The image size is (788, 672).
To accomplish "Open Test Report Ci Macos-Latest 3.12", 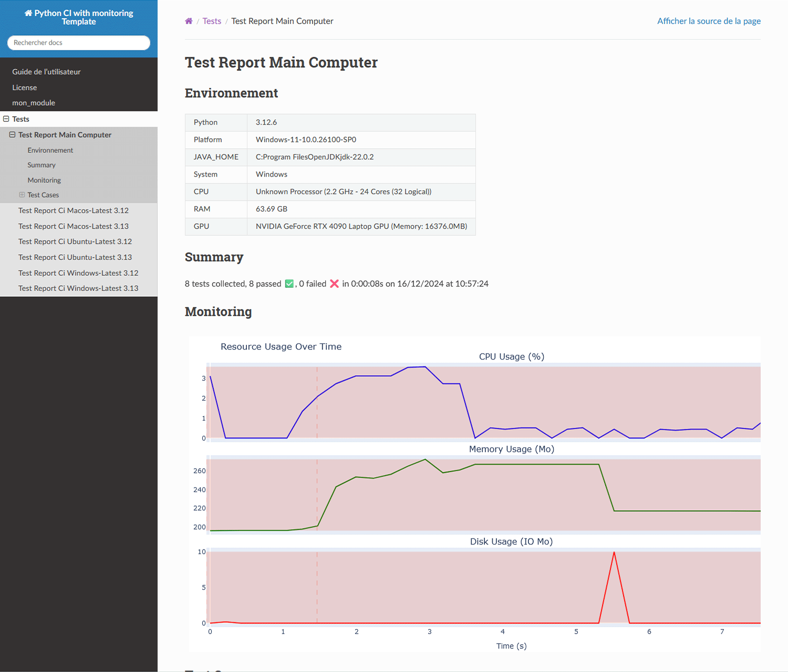I will [x=74, y=211].
